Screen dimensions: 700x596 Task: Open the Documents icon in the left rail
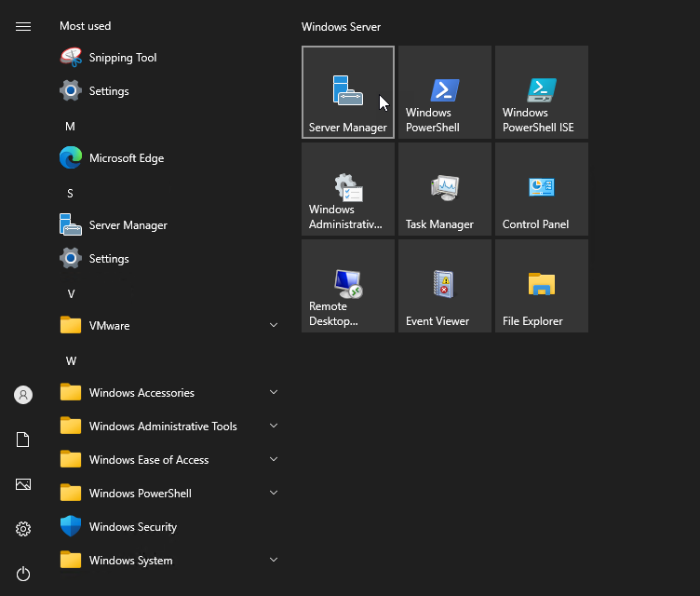point(23,440)
